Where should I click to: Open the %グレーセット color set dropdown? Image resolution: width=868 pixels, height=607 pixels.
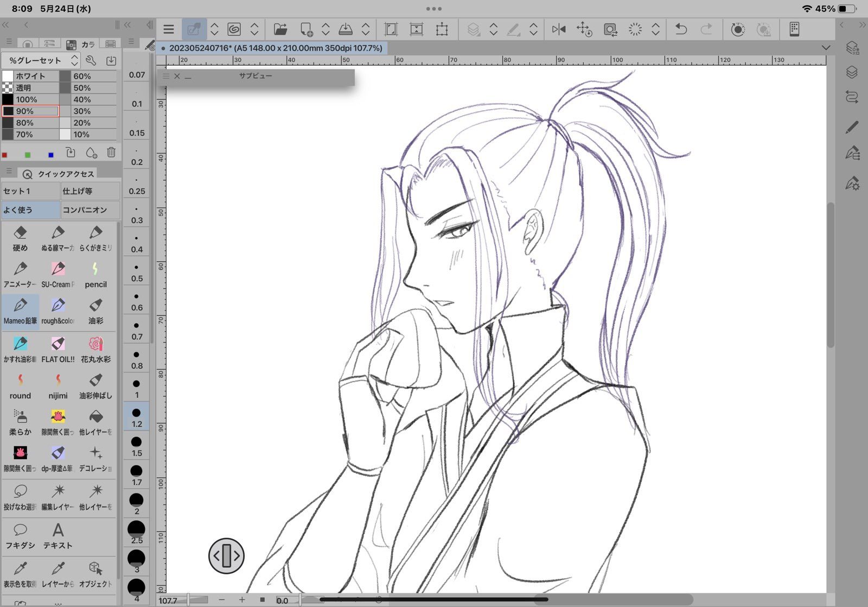point(41,60)
